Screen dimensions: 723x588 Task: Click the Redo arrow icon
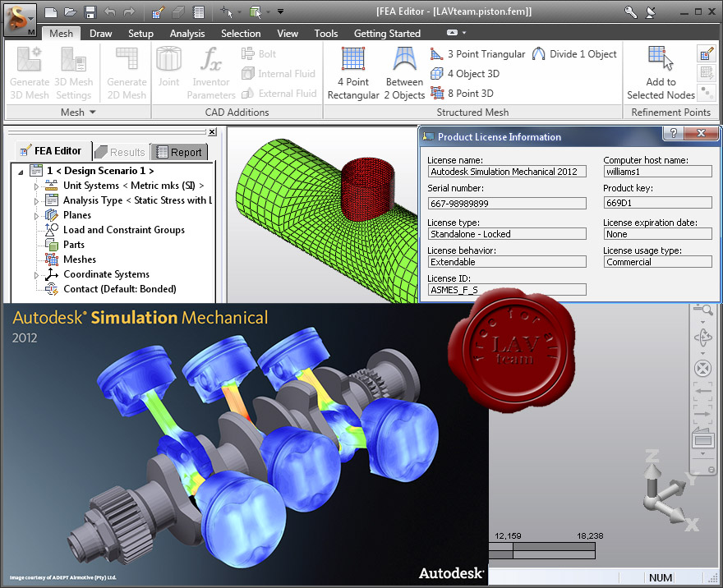point(130,12)
